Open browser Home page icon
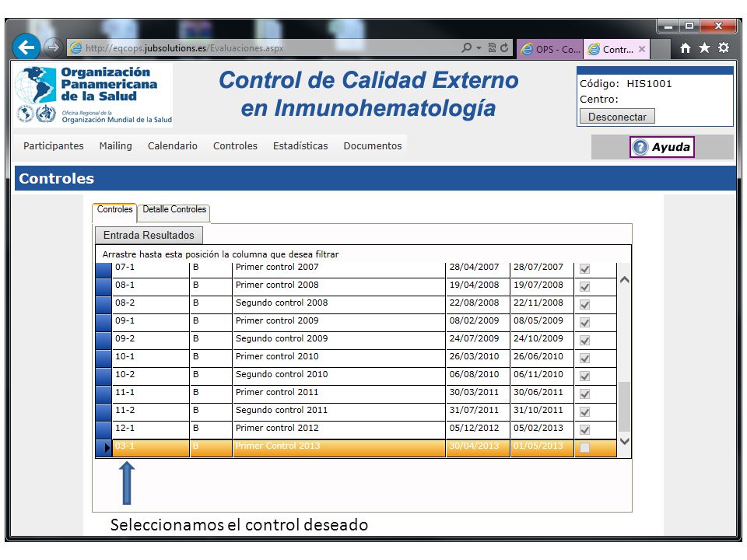Screen dimensions: 747x560 coord(685,48)
